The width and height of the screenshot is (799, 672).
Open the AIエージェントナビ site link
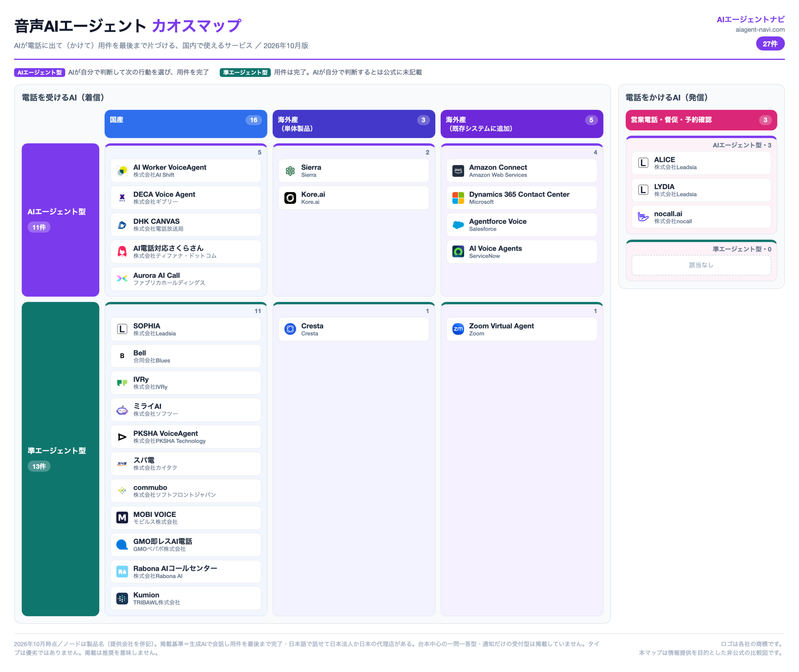click(750, 19)
